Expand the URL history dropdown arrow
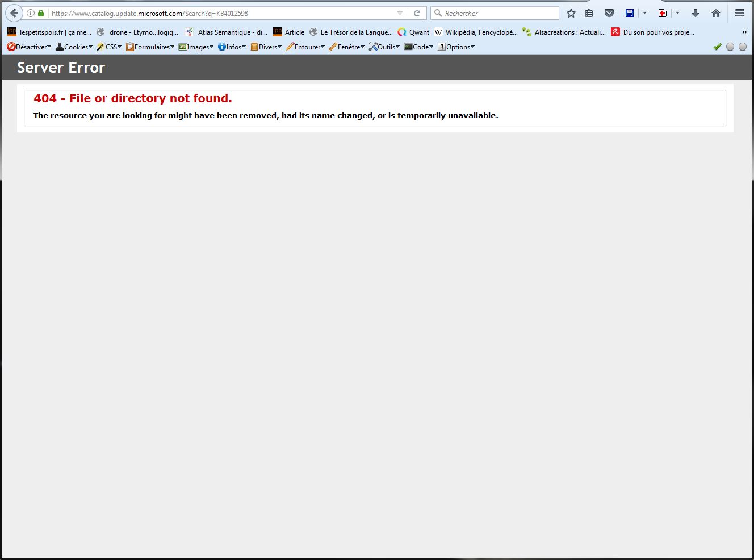 [x=400, y=13]
